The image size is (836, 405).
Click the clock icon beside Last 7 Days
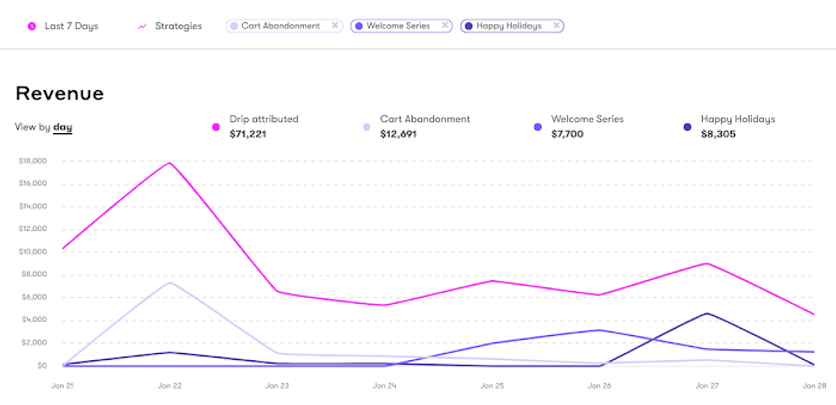pyautogui.click(x=31, y=26)
